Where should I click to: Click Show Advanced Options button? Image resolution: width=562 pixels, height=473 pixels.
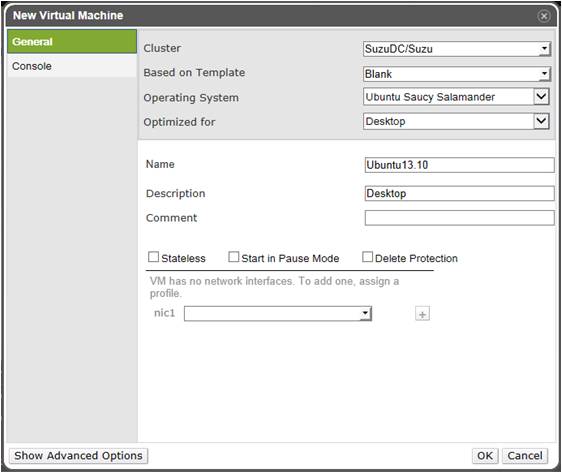[x=78, y=456]
